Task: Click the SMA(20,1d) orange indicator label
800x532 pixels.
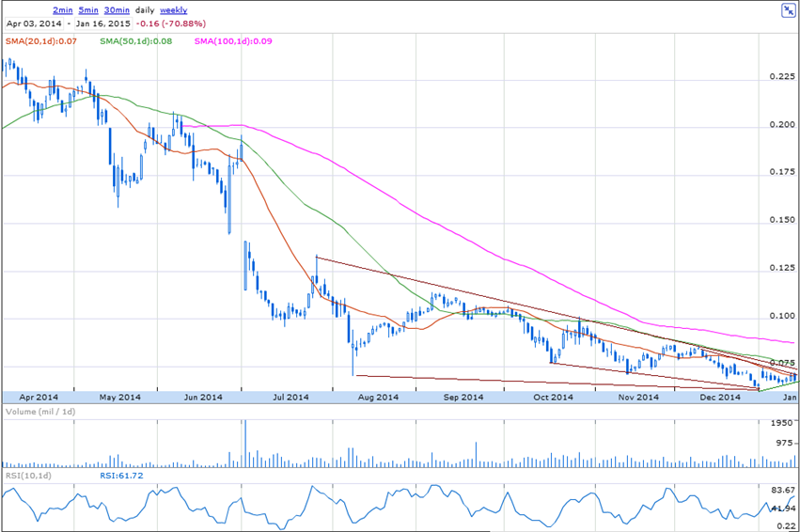Action: [x=39, y=42]
